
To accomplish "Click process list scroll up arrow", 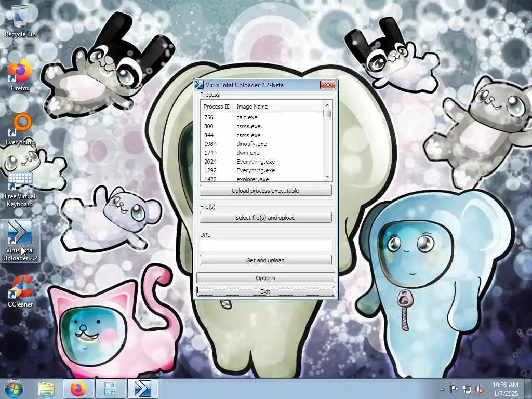I will coord(327,105).
